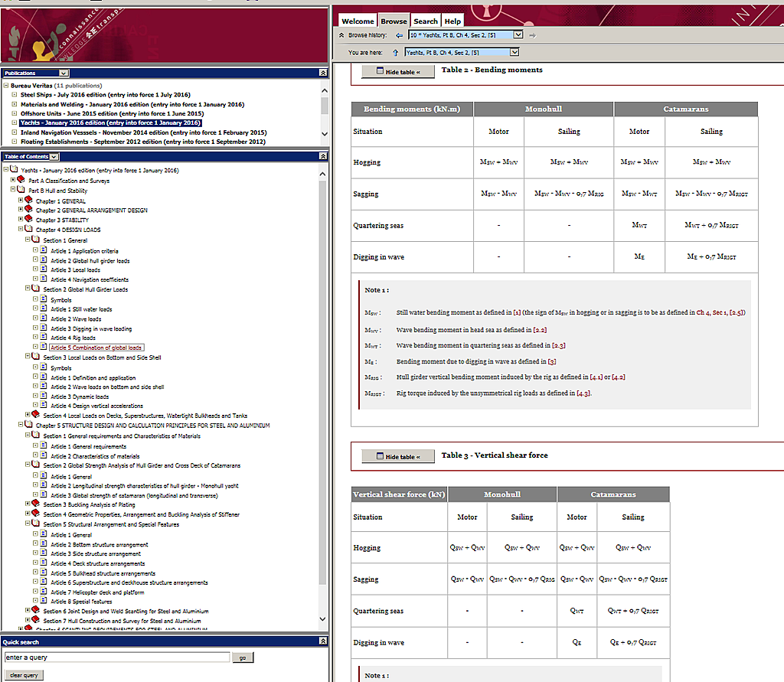Screen dimensions: 784x682
Task: Click the book icon of 'Section 3 Buckling Analysis of Plating'
Action: [x=35, y=504]
